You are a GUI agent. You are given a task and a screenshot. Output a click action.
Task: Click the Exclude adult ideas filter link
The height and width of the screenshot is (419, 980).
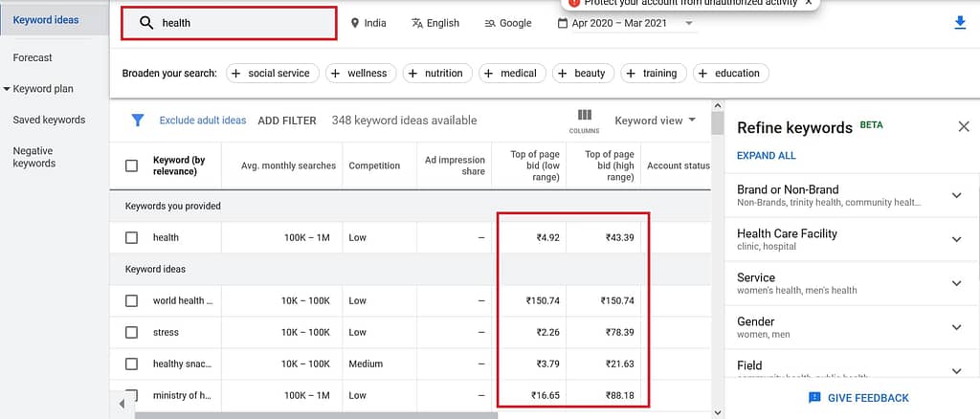203,121
